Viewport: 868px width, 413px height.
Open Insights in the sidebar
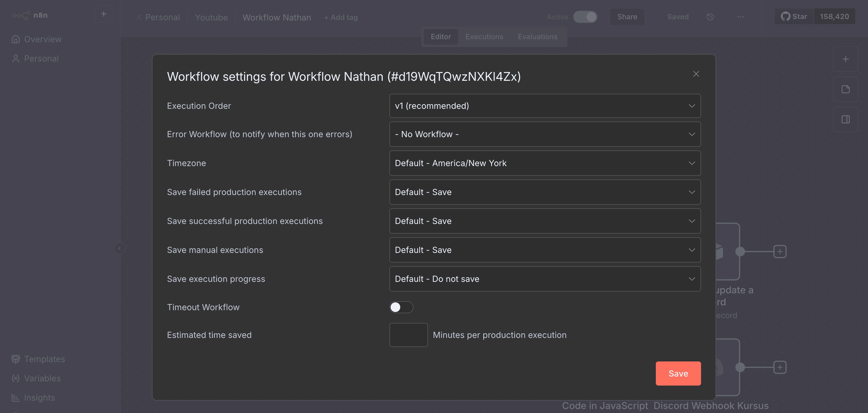click(33, 398)
